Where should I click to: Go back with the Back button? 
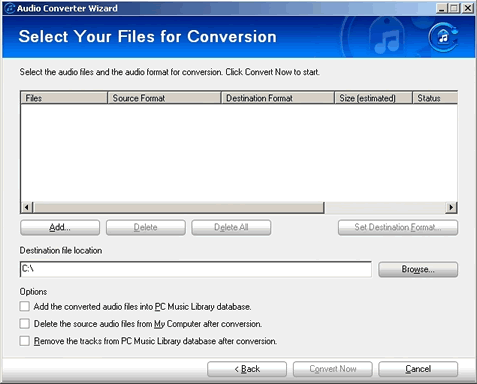(x=247, y=369)
